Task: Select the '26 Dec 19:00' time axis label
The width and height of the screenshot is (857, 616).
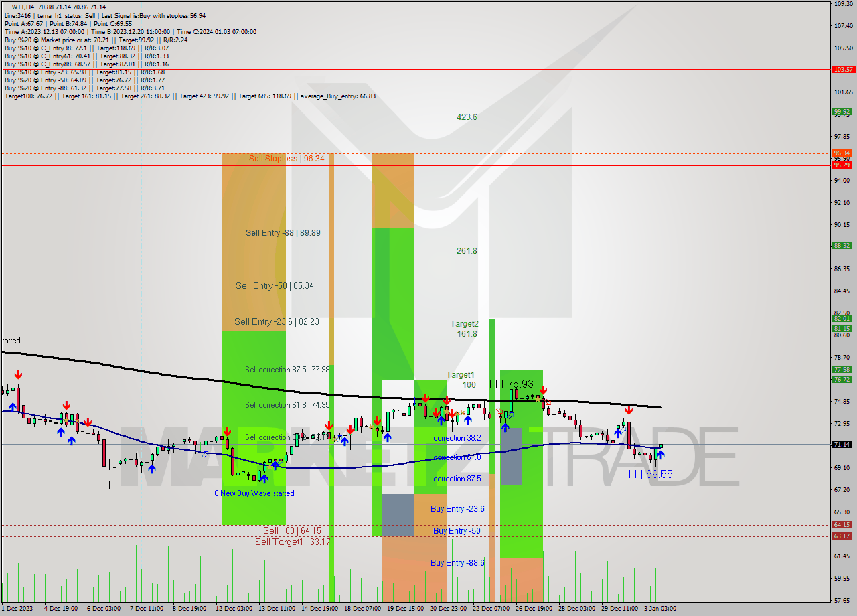Action: pyautogui.click(x=533, y=609)
